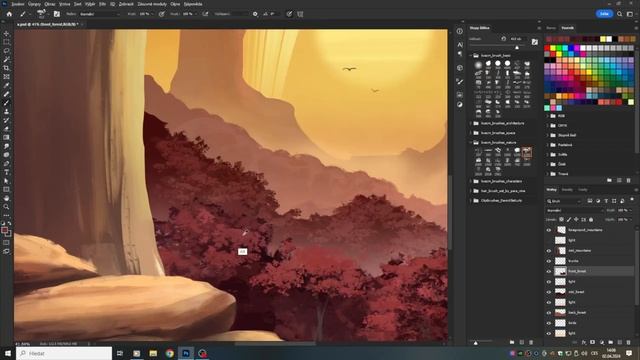Select the Pen tool

(x=6, y=163)
